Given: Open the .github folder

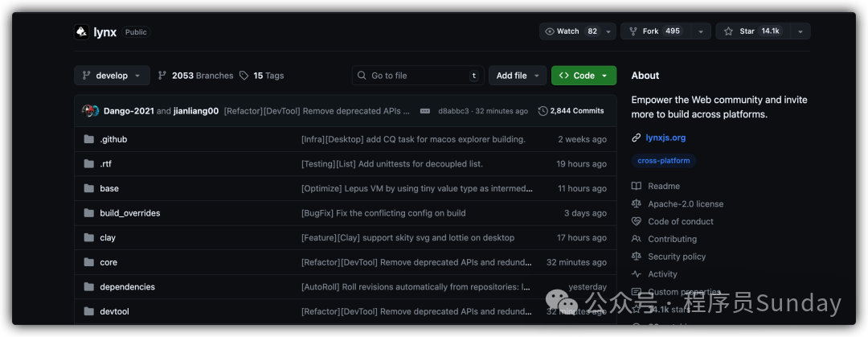Looking at the screenshot, I should [x=113, y=139].
